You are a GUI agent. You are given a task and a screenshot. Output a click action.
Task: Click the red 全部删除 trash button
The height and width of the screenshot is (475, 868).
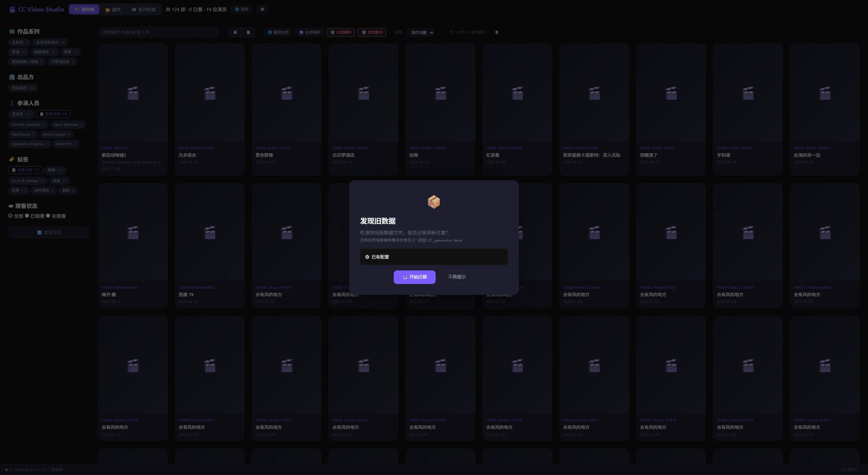[x=341, y=32]
